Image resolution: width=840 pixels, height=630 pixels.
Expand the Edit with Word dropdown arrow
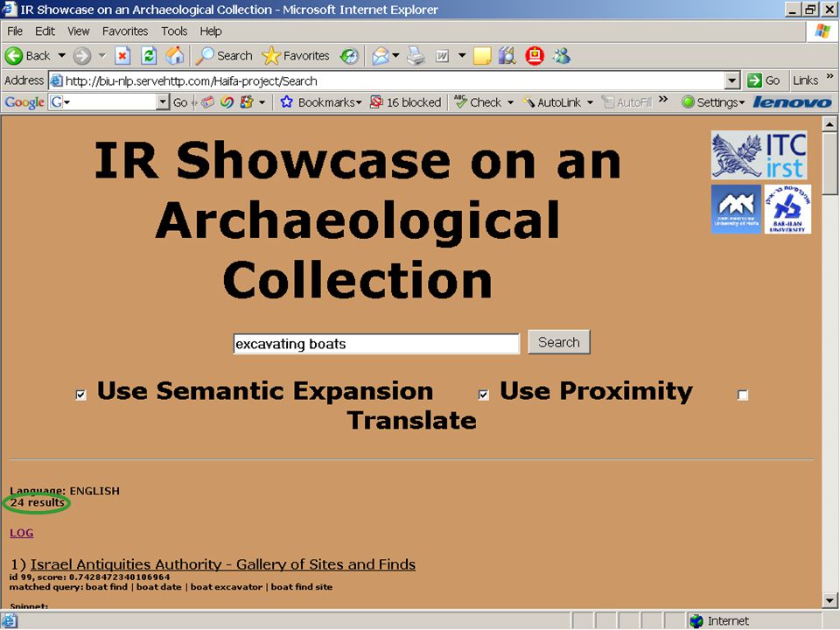coord(462,55)
